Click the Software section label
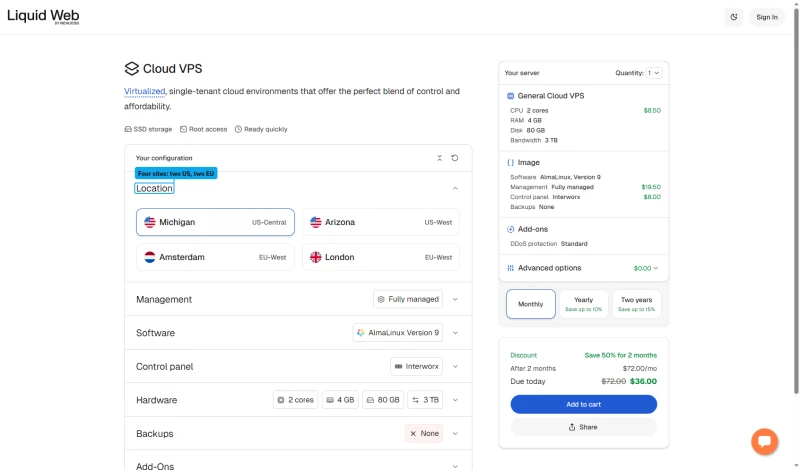The image size is (800, 470). click(155, 333)
